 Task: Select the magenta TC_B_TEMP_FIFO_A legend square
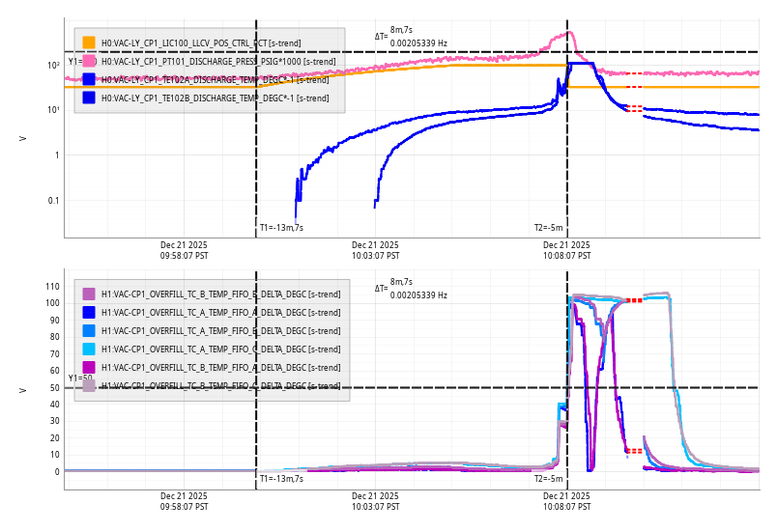pos(89,367)
